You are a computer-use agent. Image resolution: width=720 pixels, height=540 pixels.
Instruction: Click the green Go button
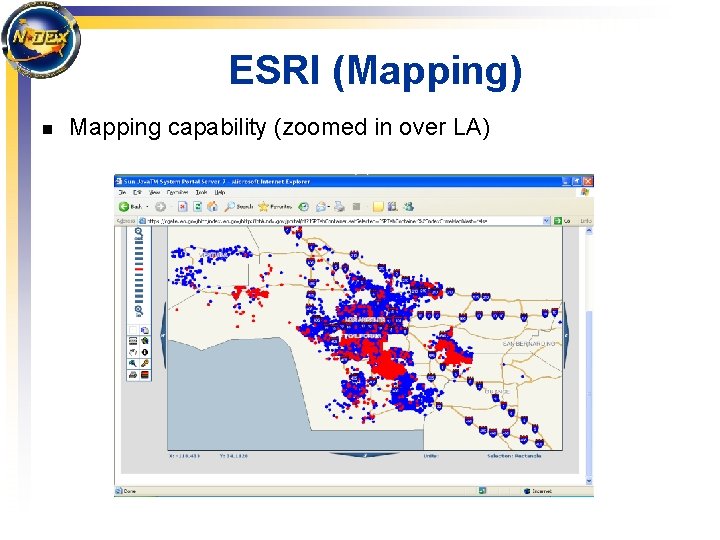[562, 221]
